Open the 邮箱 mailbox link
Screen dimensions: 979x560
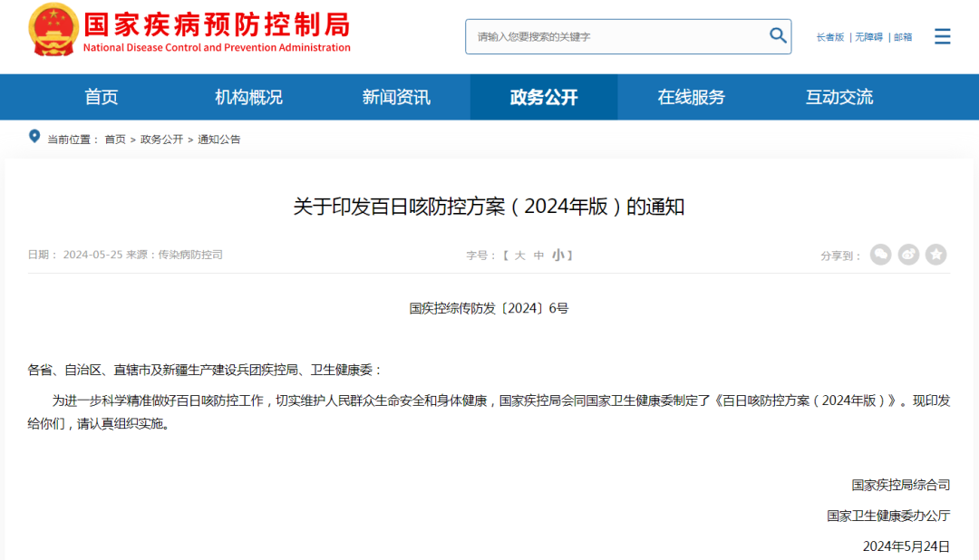(902, 37)
